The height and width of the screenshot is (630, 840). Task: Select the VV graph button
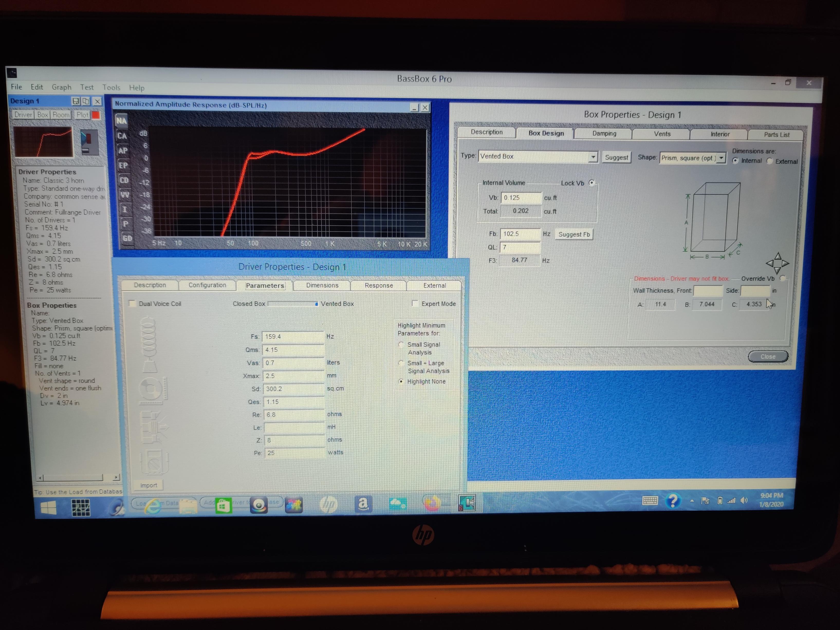pos(125,195)
